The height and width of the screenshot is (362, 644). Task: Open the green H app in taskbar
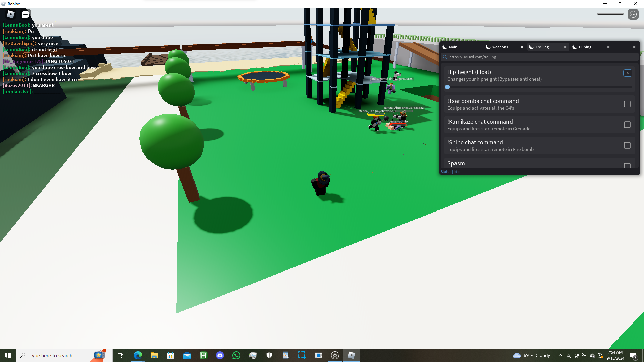pos(203,355)
